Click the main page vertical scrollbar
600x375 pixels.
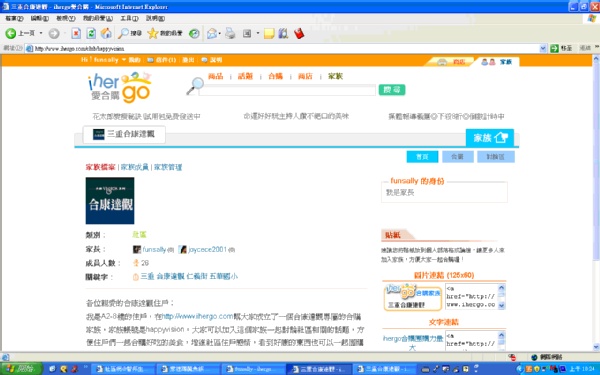coord(596,203)
